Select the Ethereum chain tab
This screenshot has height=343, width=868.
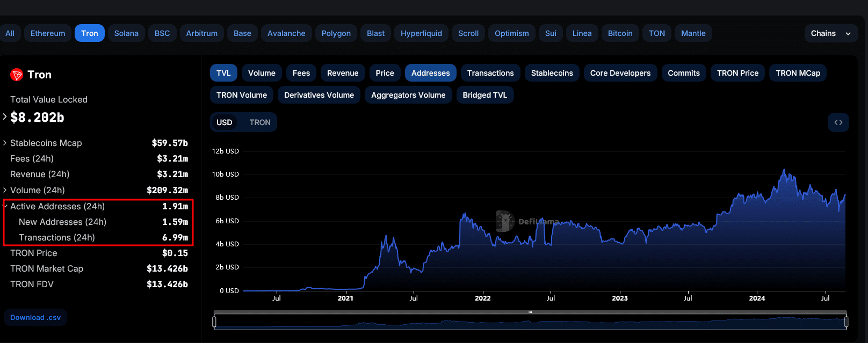48,33
